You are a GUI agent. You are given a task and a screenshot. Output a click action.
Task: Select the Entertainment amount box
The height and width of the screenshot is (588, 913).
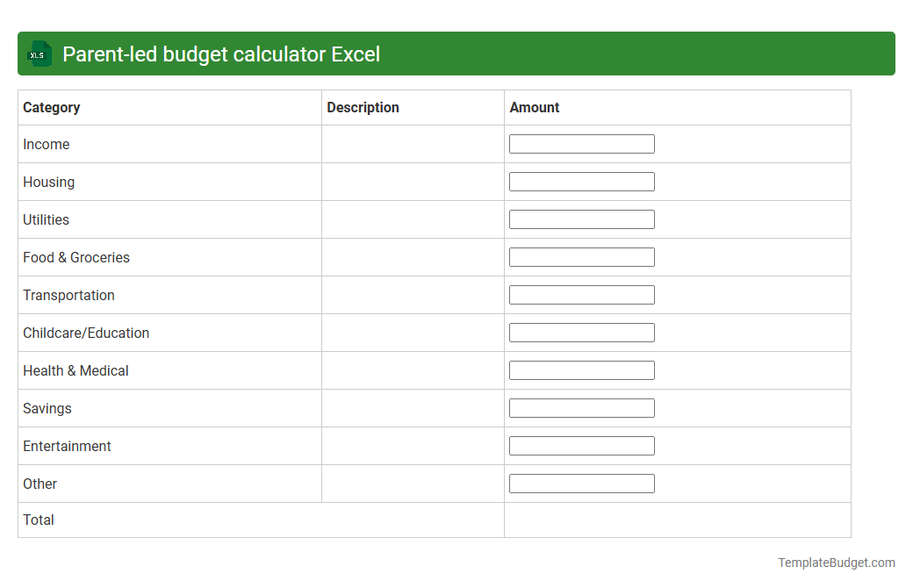point(581,445)
